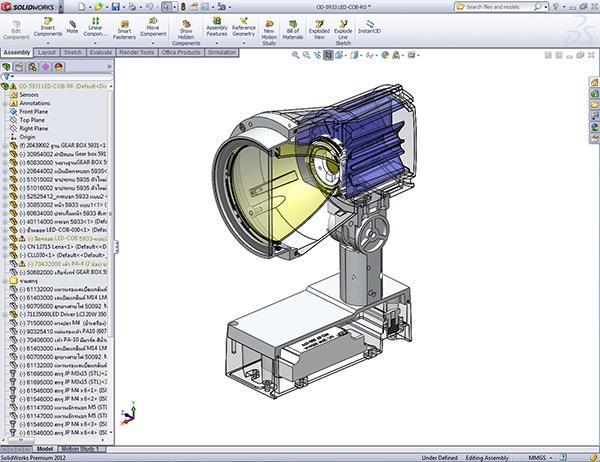Create new document from quick toolbar

81,7
